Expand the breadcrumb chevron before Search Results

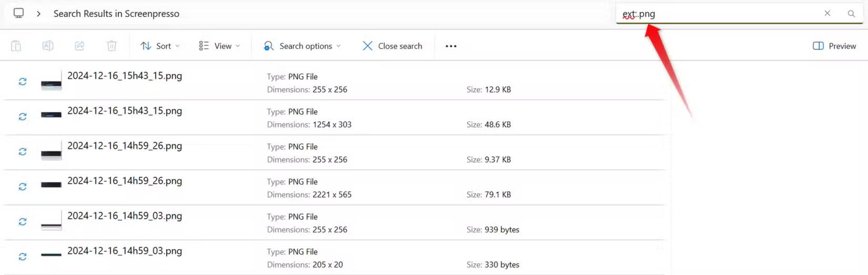pos(39,14)
